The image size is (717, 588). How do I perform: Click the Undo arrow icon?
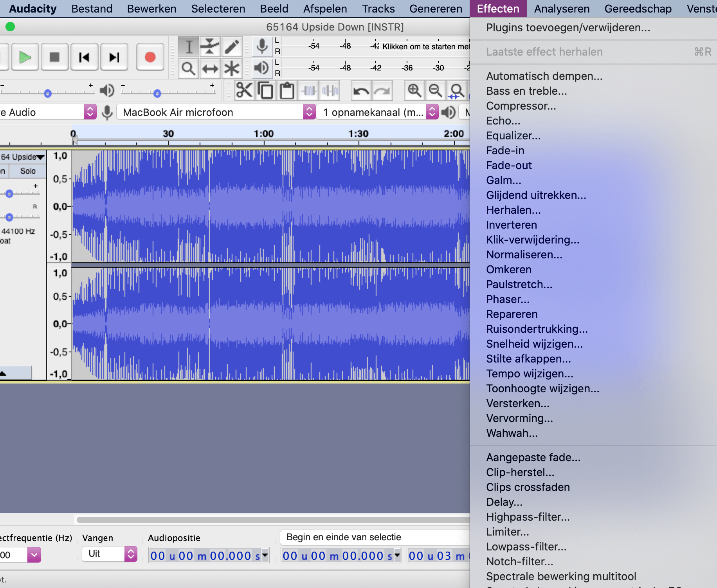[x=361, y=90]
